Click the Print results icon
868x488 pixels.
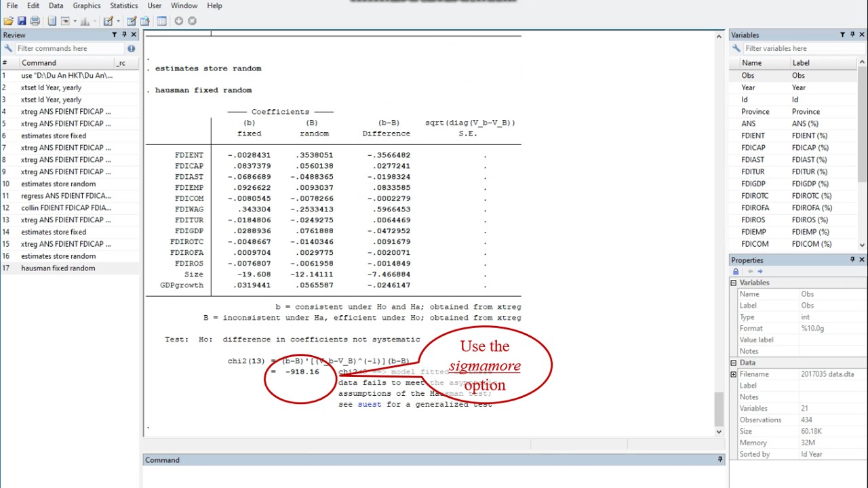click(x=35, y=21)
